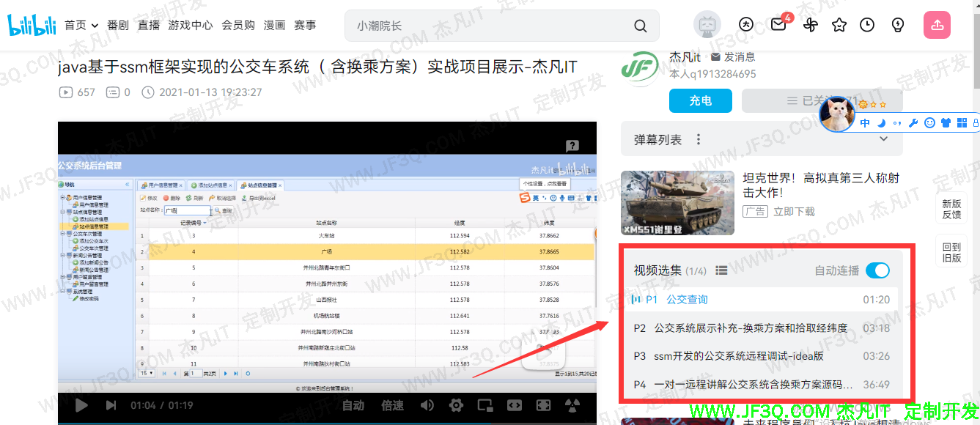Click the blue 充电 button
980x425 pixels.
(700, 101)
